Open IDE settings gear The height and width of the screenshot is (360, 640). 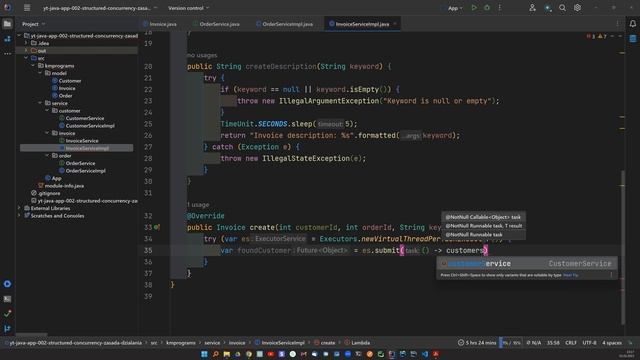tap(577, 8)
